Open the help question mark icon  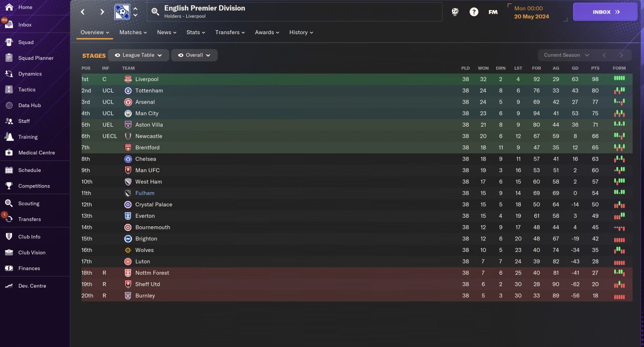474,12
